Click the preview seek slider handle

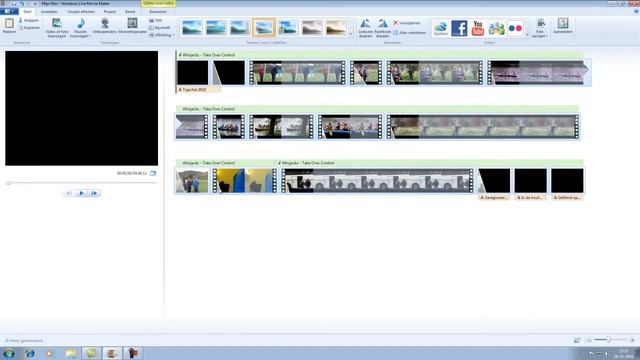9,183
